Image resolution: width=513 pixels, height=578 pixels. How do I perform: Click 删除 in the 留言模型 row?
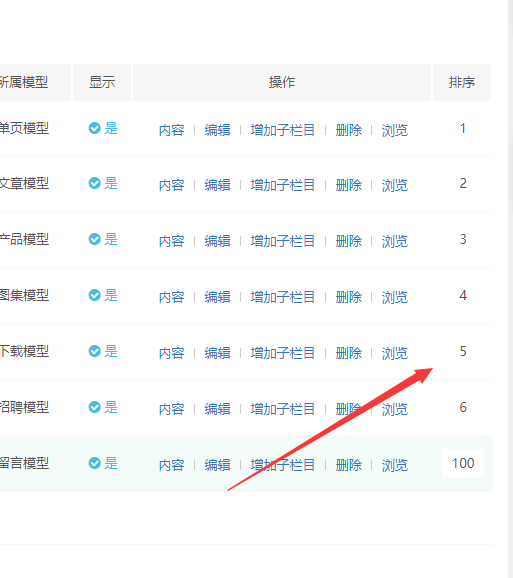[349, 465]
